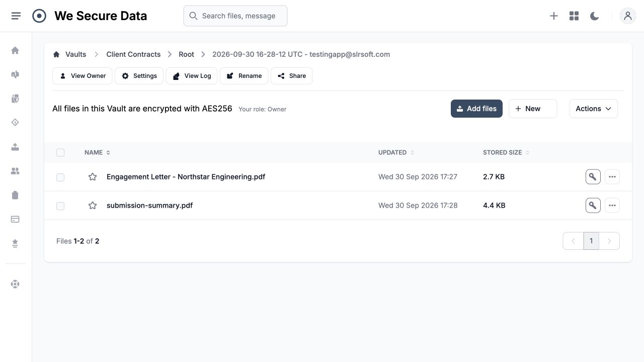Open the upload icon in sidebar
This screenshot has width=644, height=362.
pos(15,147)
